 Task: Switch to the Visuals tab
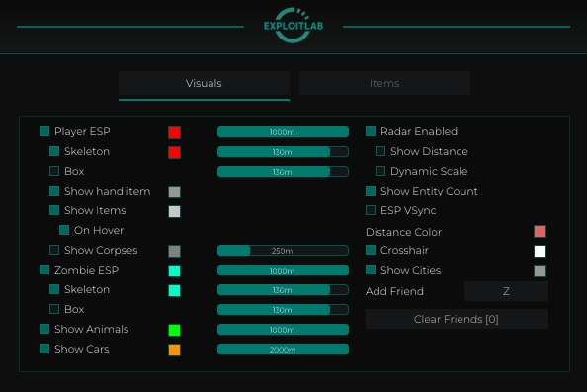(x=204, y=83)
